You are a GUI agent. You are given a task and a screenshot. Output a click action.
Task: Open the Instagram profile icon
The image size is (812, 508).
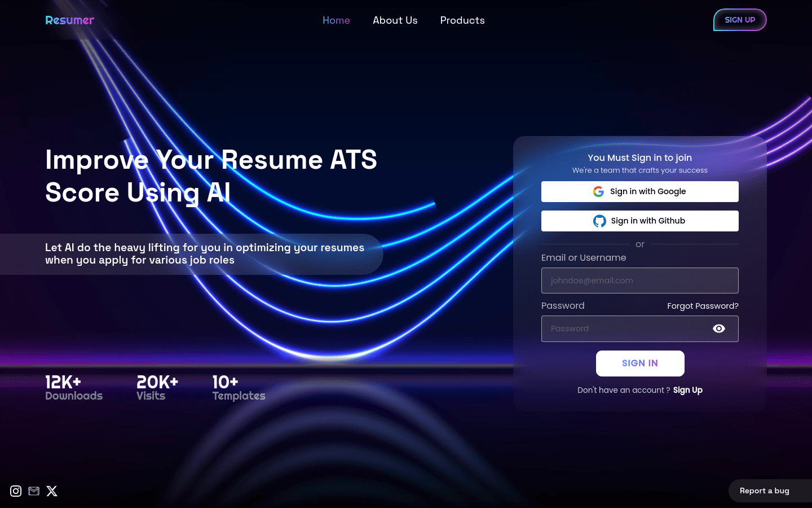pyautogui.click(x=16, y=491)
